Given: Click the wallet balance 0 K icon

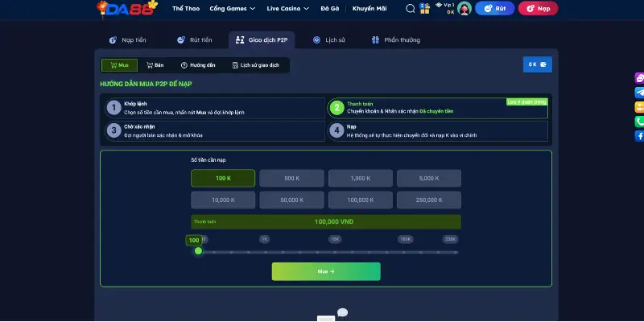Looking at the screenshot, I should click(538, 64).
